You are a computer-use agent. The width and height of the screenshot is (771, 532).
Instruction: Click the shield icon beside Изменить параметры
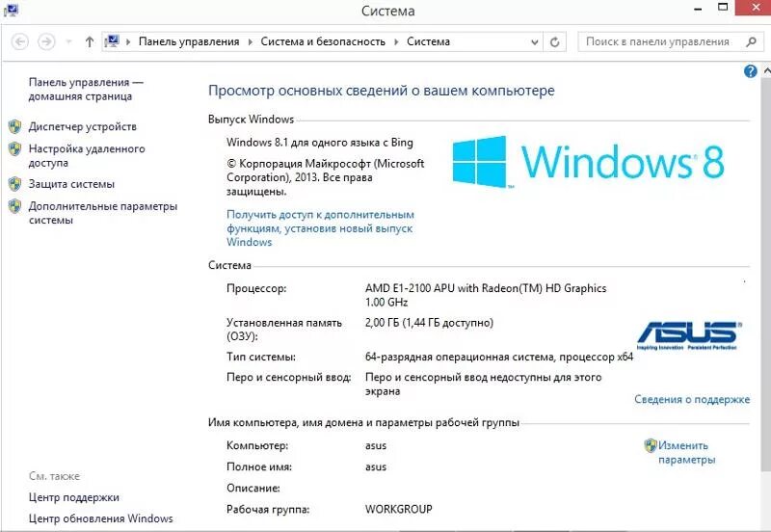pos(651,445)
